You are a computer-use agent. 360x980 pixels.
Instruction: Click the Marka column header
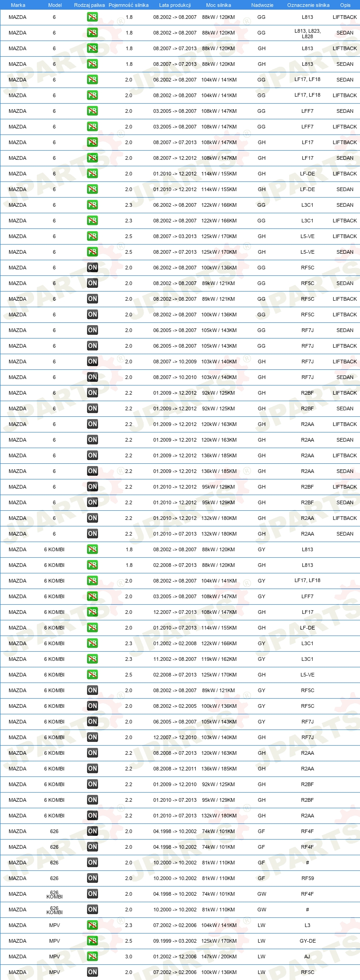[x=18, y=5]
